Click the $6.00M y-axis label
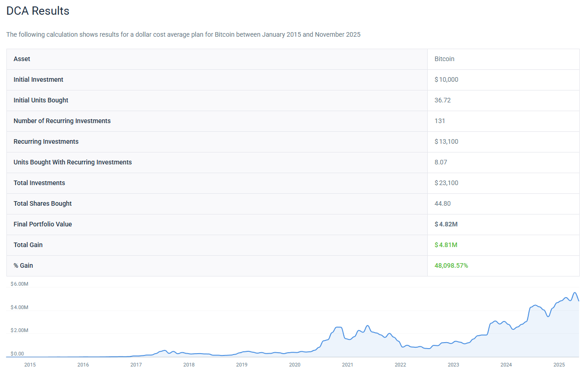The width and height of the screenshot is (588, 372). [x=20, y=284]
